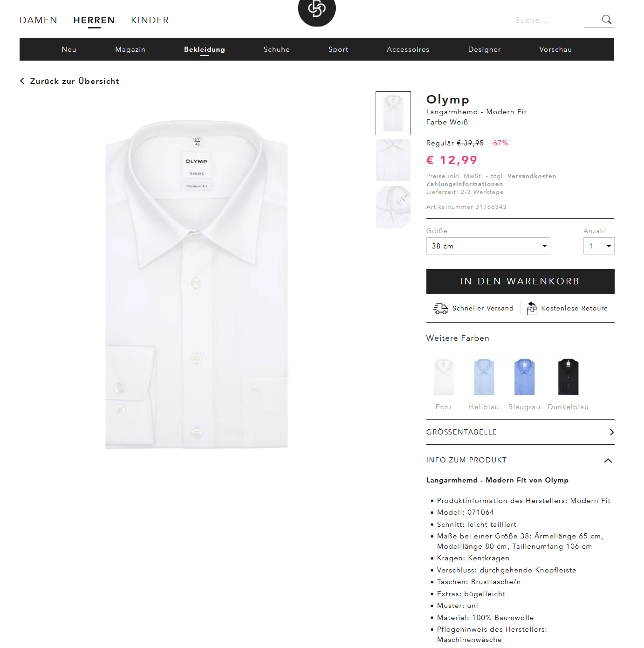Open the Größe size dropdown
Viewport: 644px width, 648px height.
tap(488, 246)
